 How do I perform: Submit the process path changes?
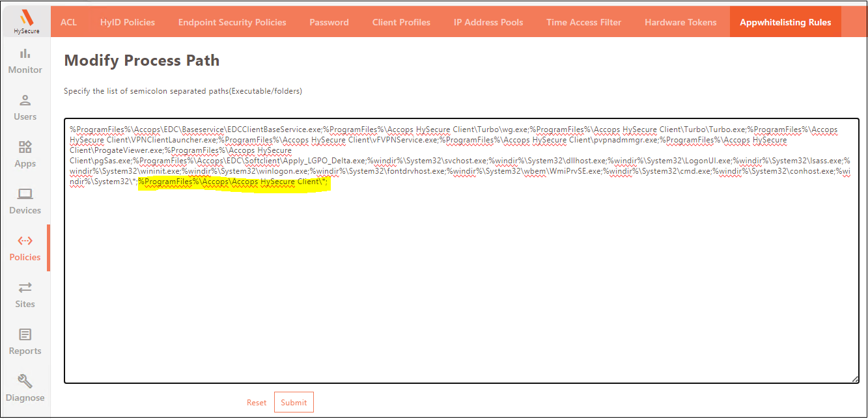tap(294, 403)
